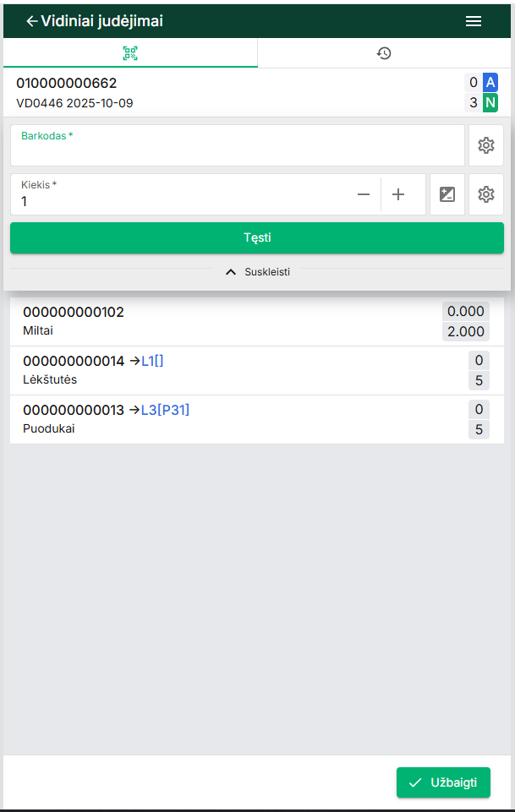Viewport: 515px width, 812px height.
Task: Collapse the form with Suskleisti
Action: 257,272
